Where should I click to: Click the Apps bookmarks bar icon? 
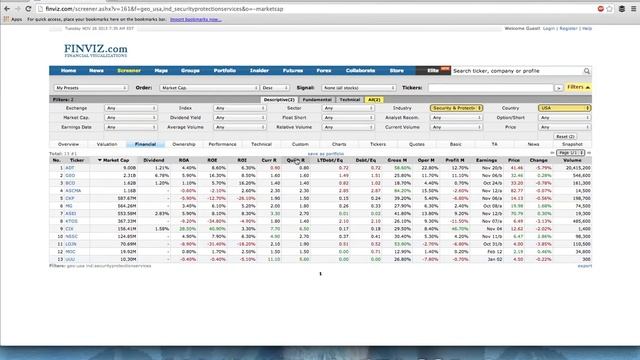tap(13, 19)
